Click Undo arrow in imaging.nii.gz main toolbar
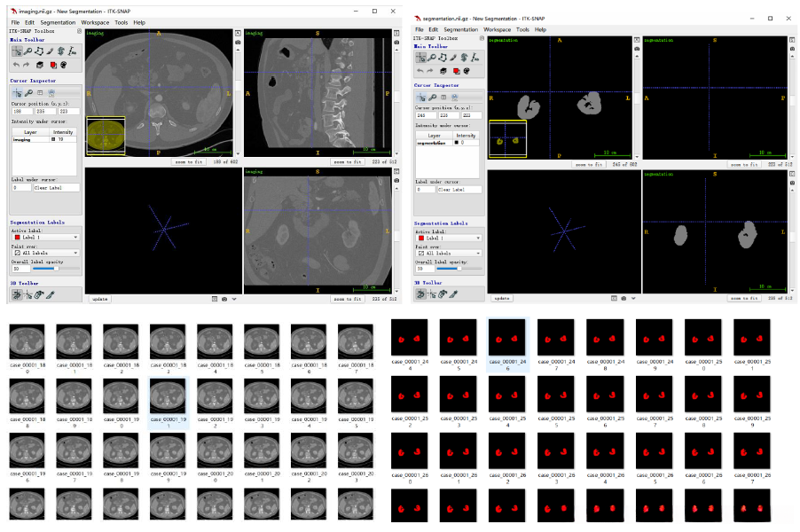800x532 pixels. [x=16, y=65]
